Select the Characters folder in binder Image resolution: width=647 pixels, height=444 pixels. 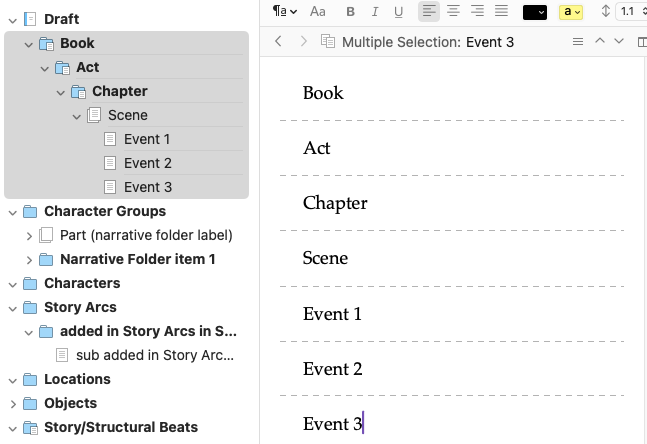point(82,283)
